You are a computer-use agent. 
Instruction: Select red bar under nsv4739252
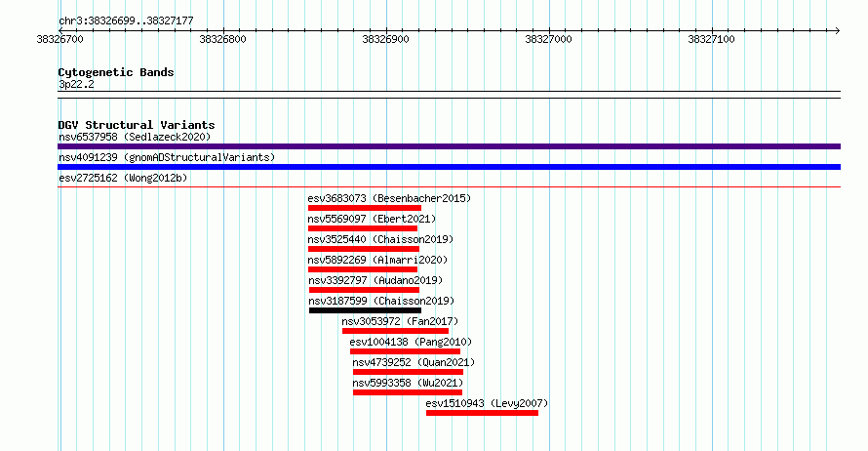click(408, 372)
